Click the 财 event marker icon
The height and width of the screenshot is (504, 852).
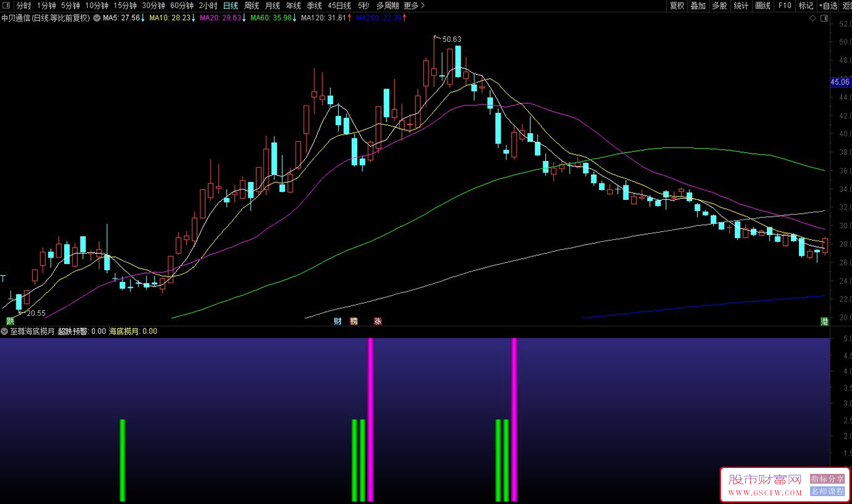tap(338, 321)
